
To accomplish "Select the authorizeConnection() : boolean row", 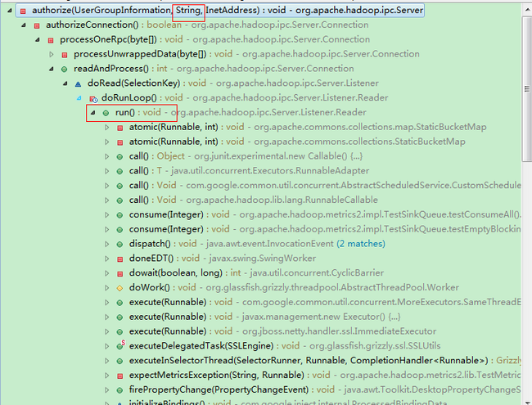I will 207,25.
